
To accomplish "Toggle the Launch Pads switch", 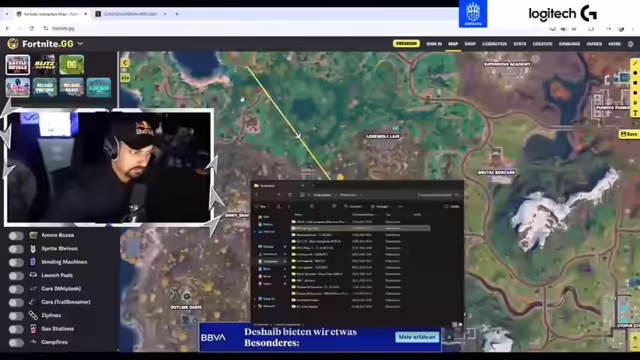I will pos(16,276).
